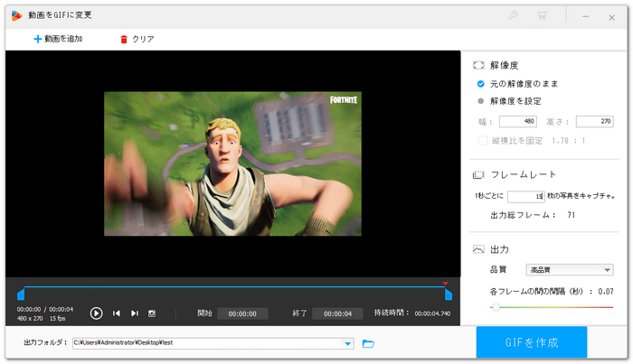
Task: Close the 動画をGIFに変更 window
Action: click(x=611, y=17)
